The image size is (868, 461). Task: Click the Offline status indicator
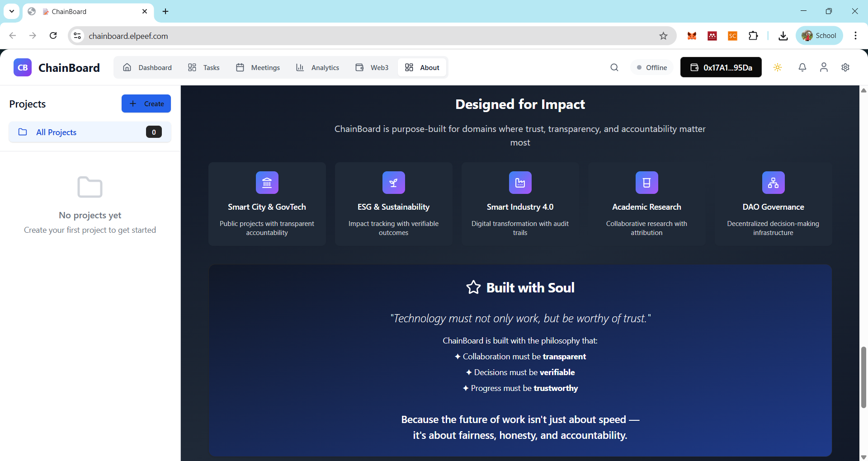pos(652,67)
